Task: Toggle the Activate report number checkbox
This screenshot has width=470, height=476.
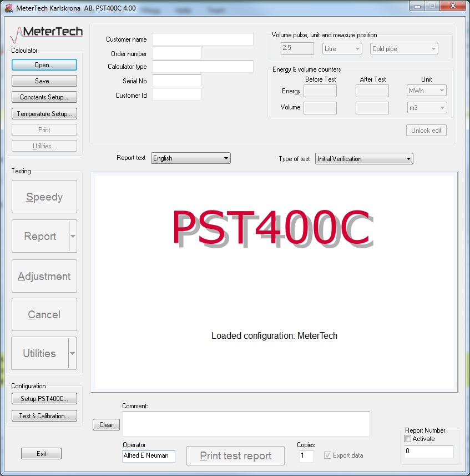Action: (408, 439)
